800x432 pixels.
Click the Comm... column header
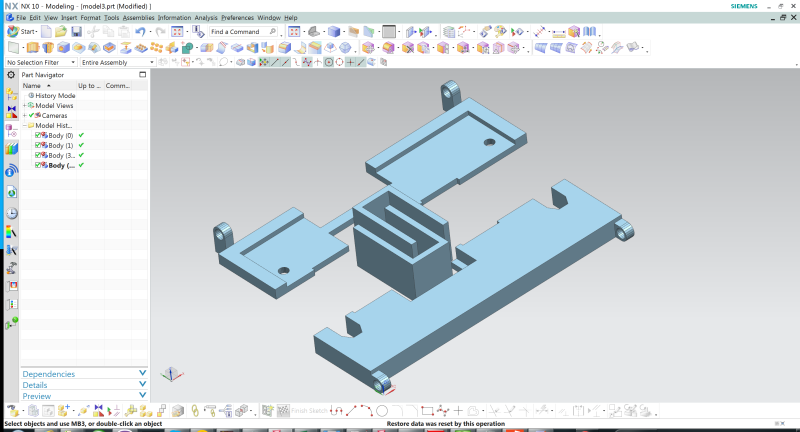click(118, 86)
